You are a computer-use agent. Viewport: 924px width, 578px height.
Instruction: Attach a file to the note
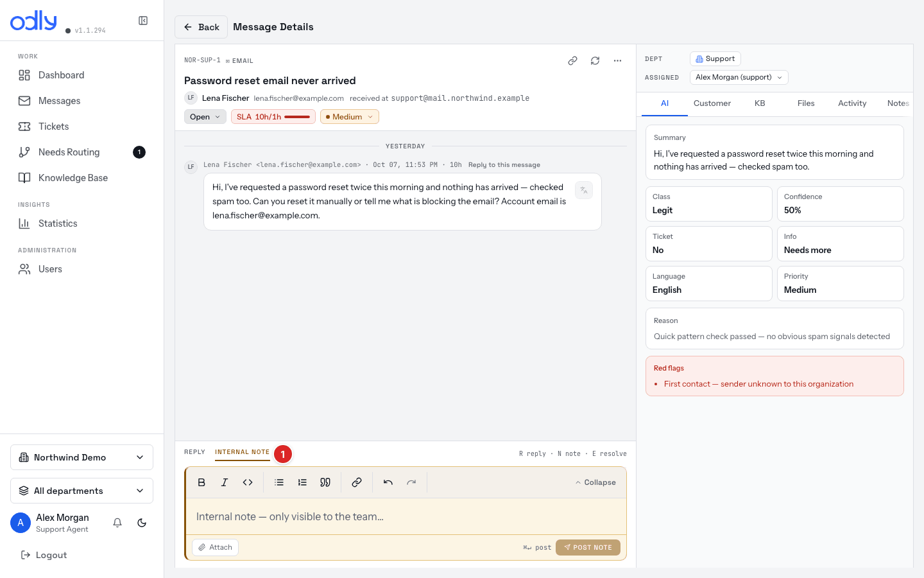(x=215, y=547)
